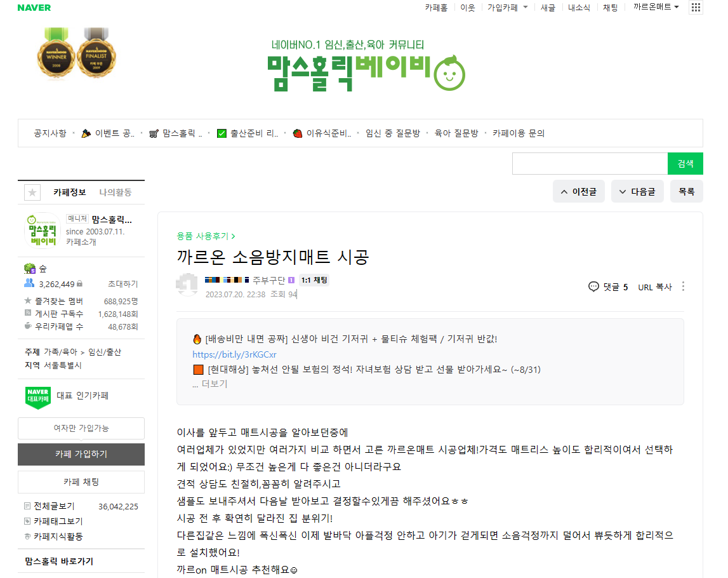
Task: Expand the promo notice with 더보기
Action: tap(214, 384)
